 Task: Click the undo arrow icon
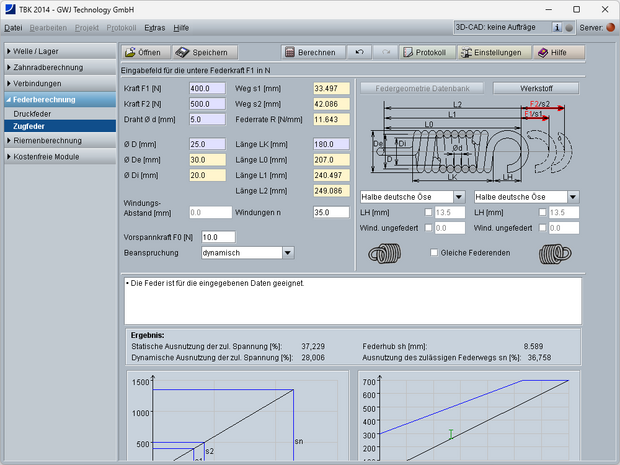[360, 52]
